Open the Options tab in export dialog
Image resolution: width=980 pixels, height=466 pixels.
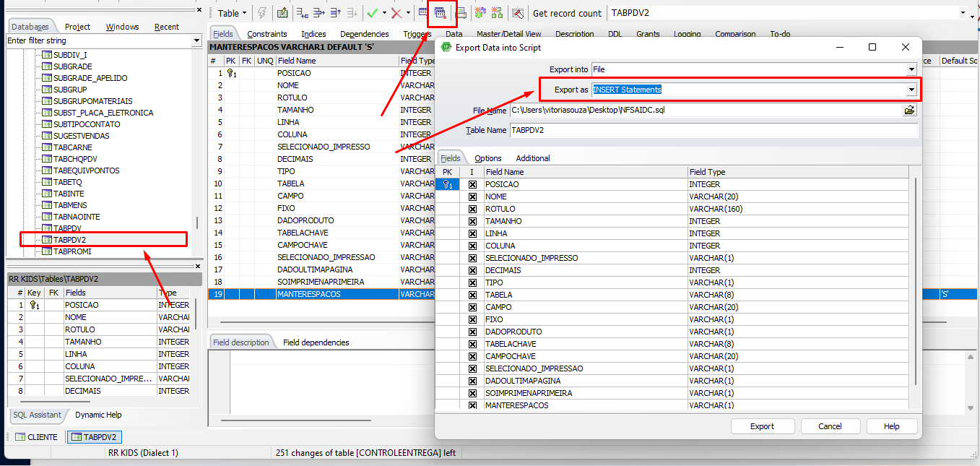[488, 158]
